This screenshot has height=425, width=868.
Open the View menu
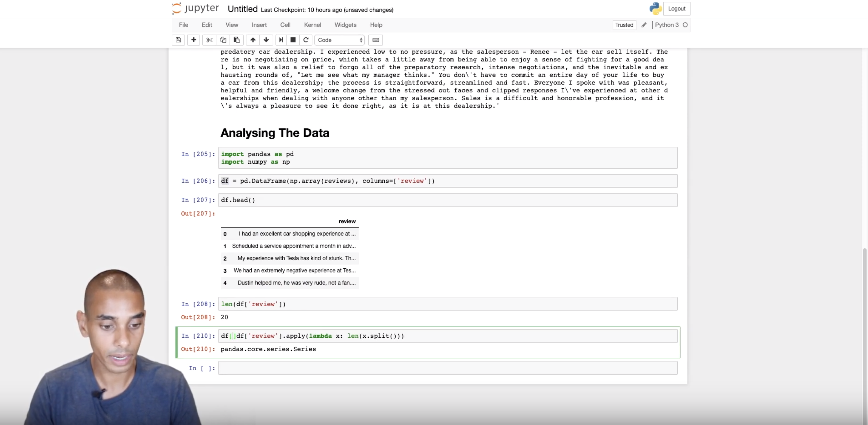pyautogui.click(x=232, y=25)
